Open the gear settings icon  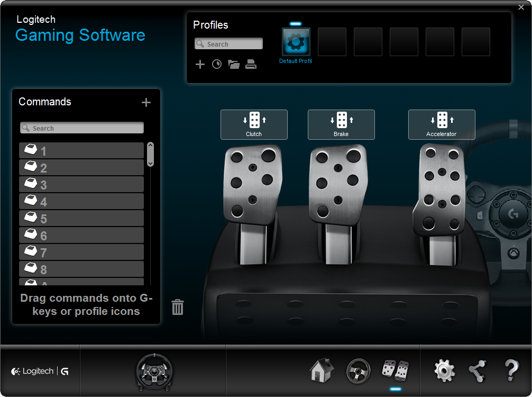pos(444,371)
